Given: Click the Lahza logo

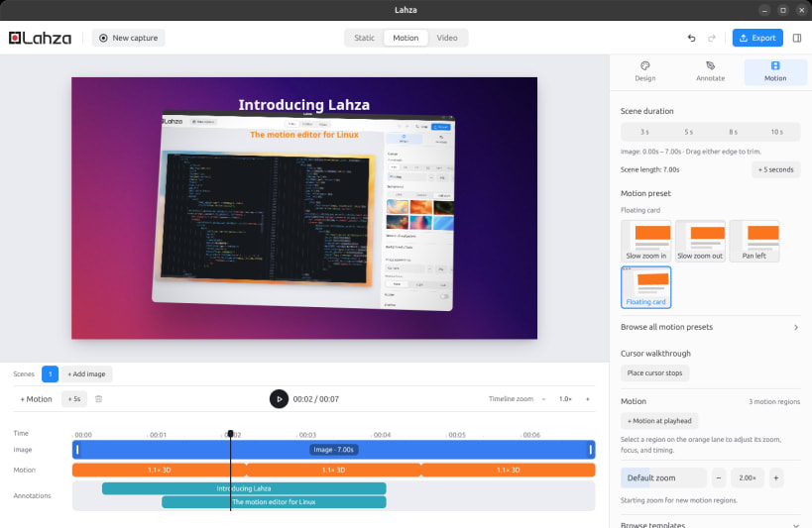Looking at the screenshot, I should coord(40,38).
